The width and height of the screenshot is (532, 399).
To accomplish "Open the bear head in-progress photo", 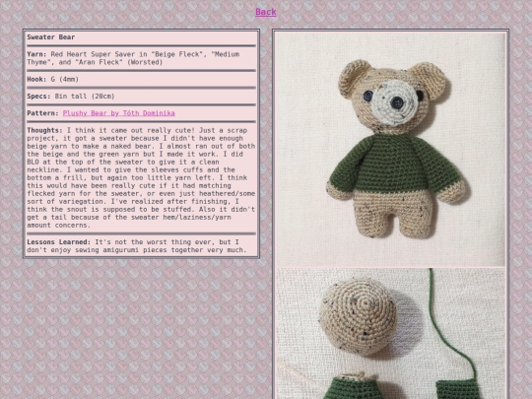I will point(390,334).
